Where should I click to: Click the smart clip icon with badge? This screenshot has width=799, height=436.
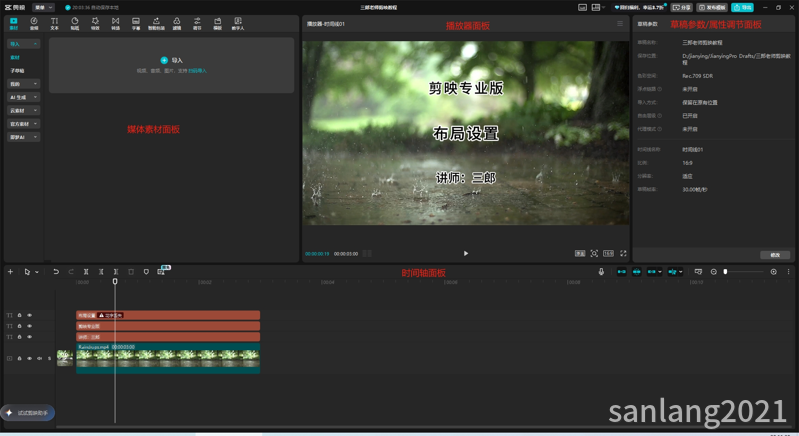[162, 271]
